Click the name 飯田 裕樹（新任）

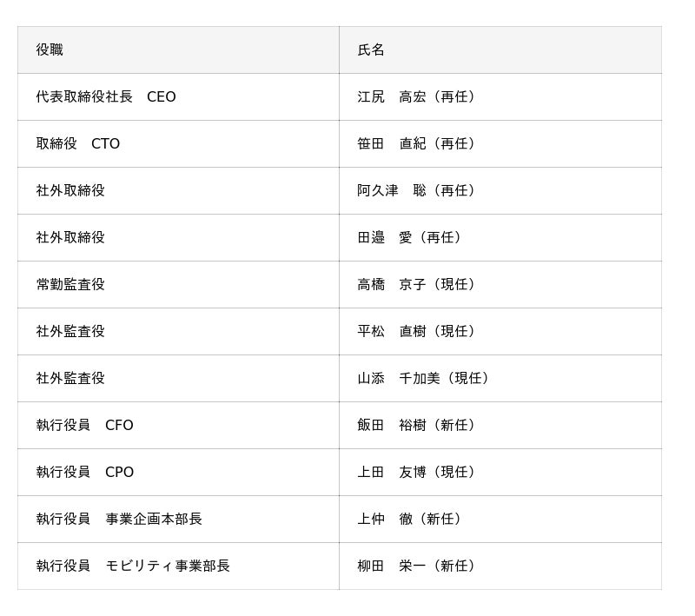tap(419, 425)
